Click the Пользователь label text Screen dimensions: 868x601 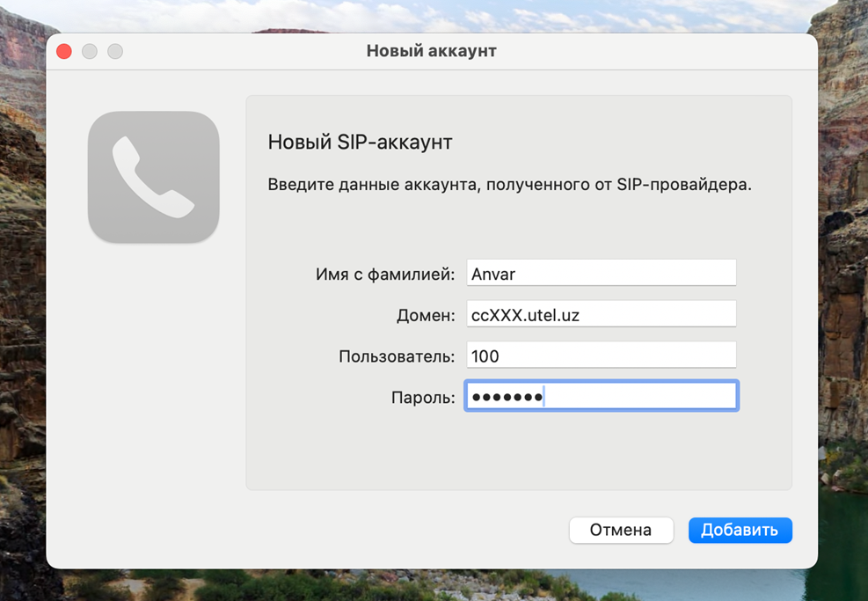397,356
